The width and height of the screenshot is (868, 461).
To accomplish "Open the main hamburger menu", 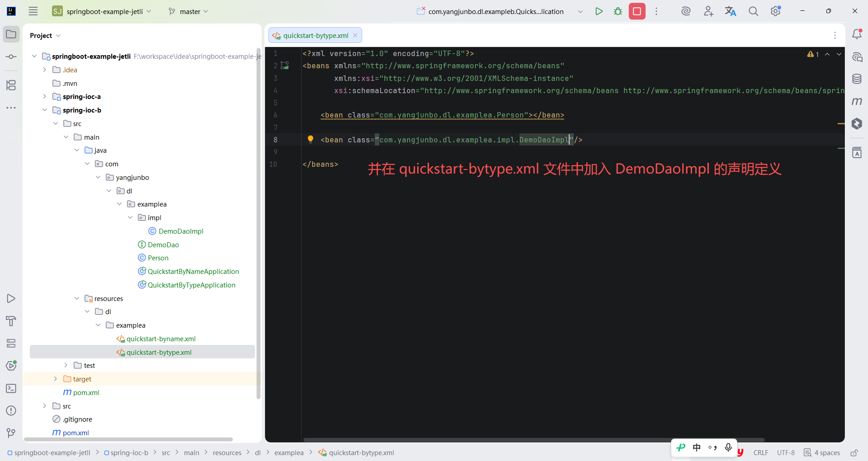I will pyautogui.click(x=33, y=11).
